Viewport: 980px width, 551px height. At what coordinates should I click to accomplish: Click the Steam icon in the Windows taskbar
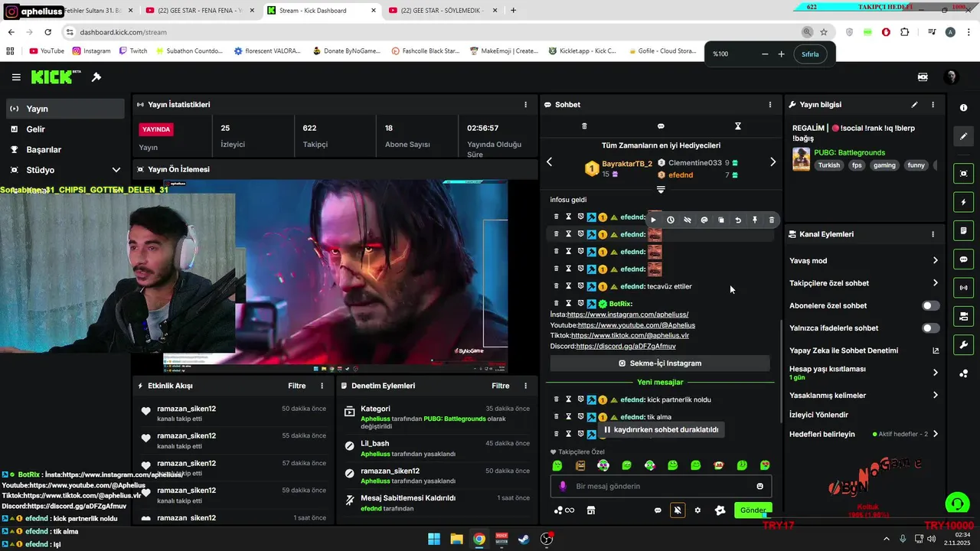click(524, 539)
